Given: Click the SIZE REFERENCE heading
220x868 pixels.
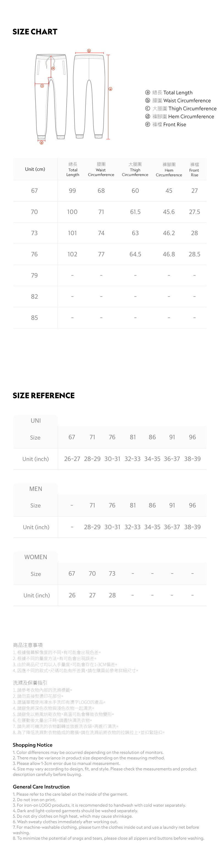Looking at the screenshot, I should click(x=44, y=395).
